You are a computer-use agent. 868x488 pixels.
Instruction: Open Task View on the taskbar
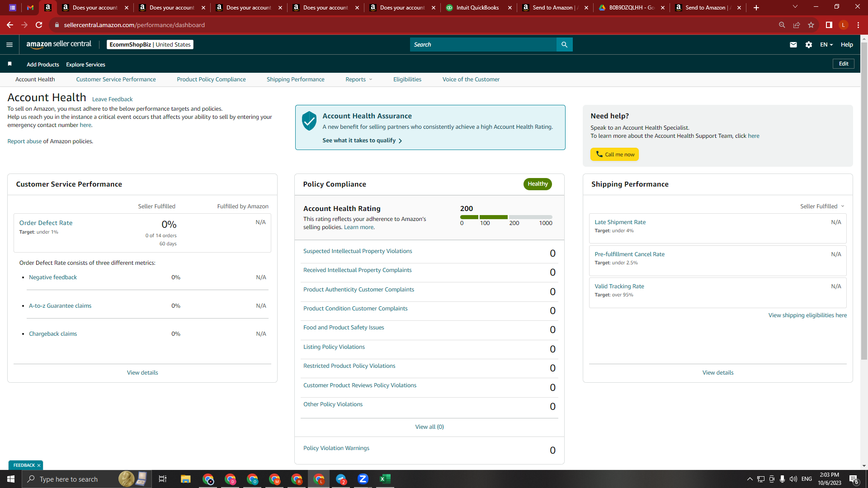tap(163, 479)
